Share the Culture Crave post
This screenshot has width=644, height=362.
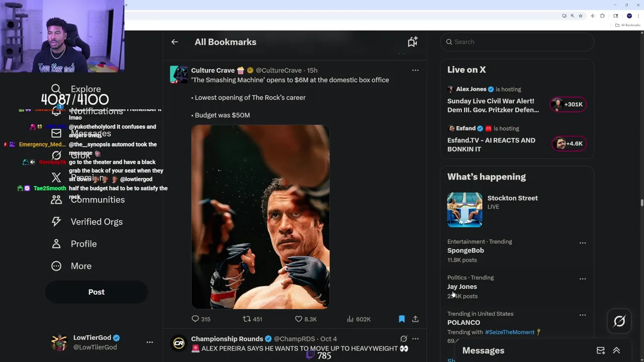pyautogui.click(x=415, y=319)
